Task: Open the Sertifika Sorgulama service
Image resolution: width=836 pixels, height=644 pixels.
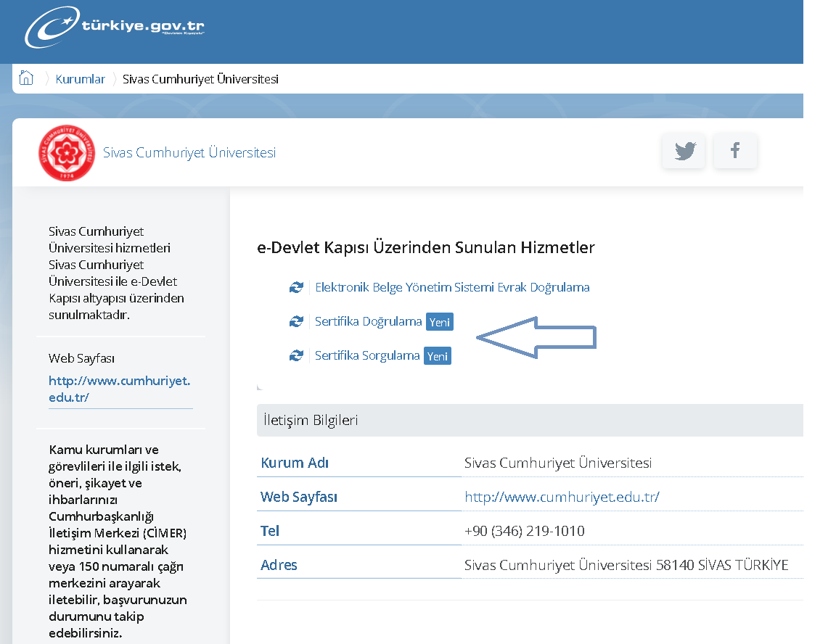Action: click(x=367, y=356)
